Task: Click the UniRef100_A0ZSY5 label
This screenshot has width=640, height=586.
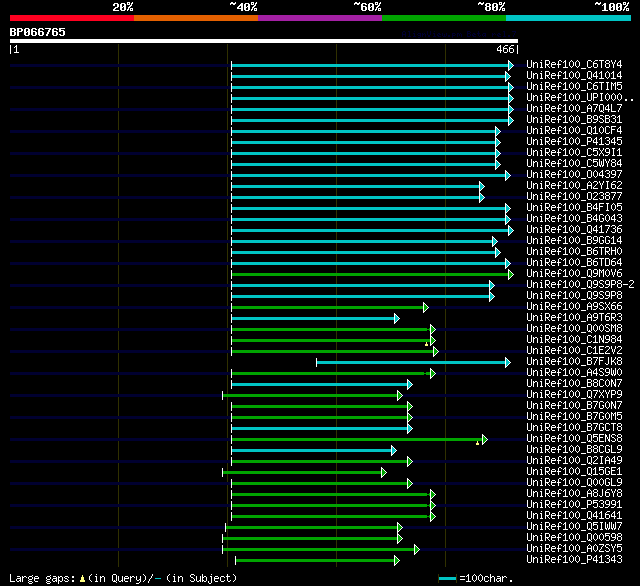Action: pos(574,549)
